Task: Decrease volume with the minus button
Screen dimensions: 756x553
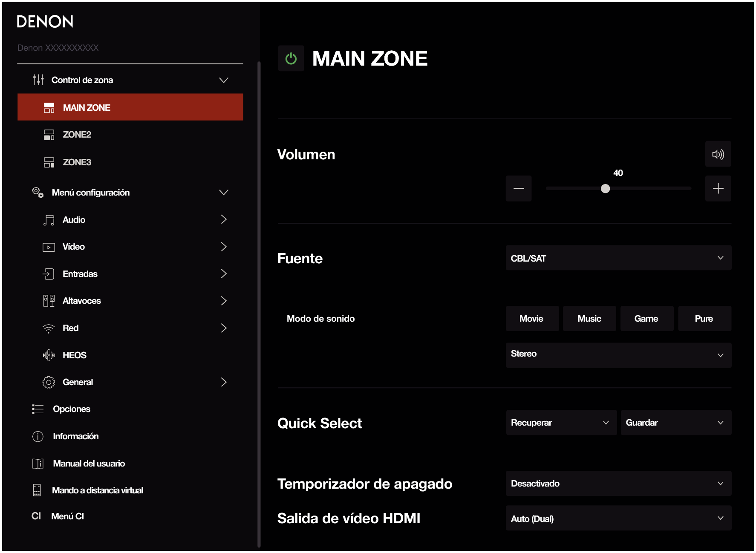Action: pos(519,188)
